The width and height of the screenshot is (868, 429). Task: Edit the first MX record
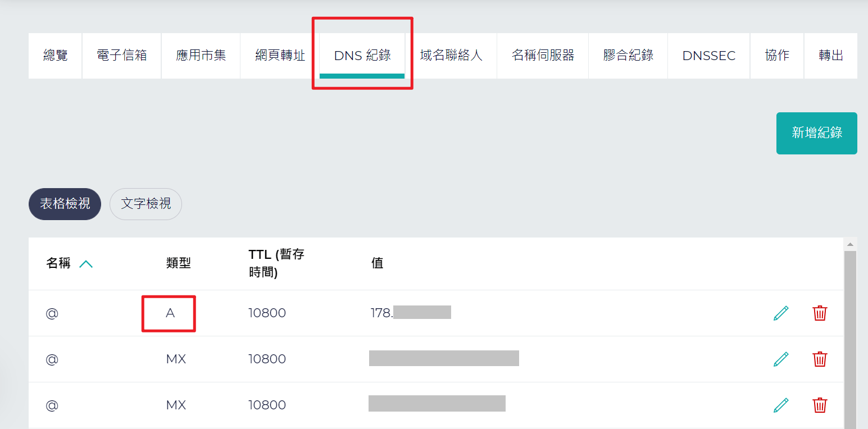coord(781,359)
